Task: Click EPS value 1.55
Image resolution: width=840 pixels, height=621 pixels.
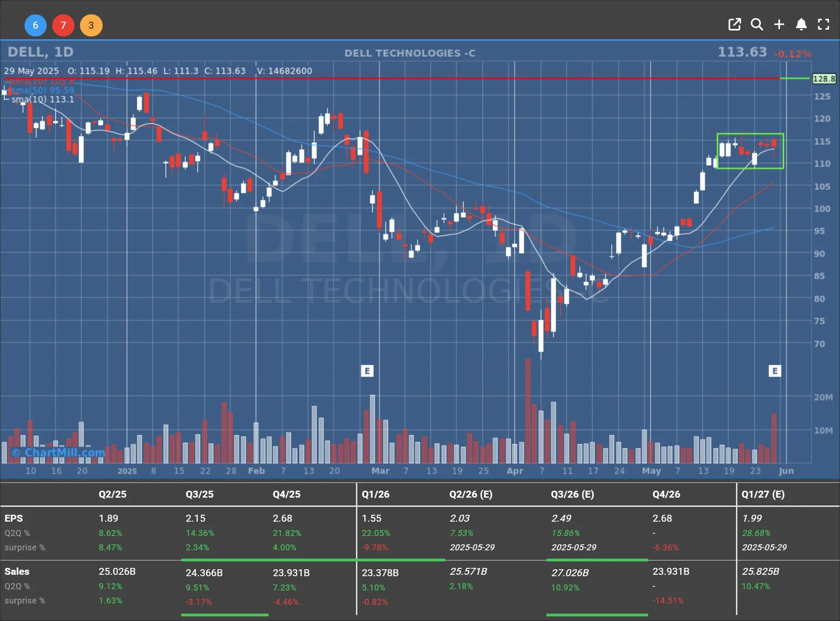Action: pos(371,518)
